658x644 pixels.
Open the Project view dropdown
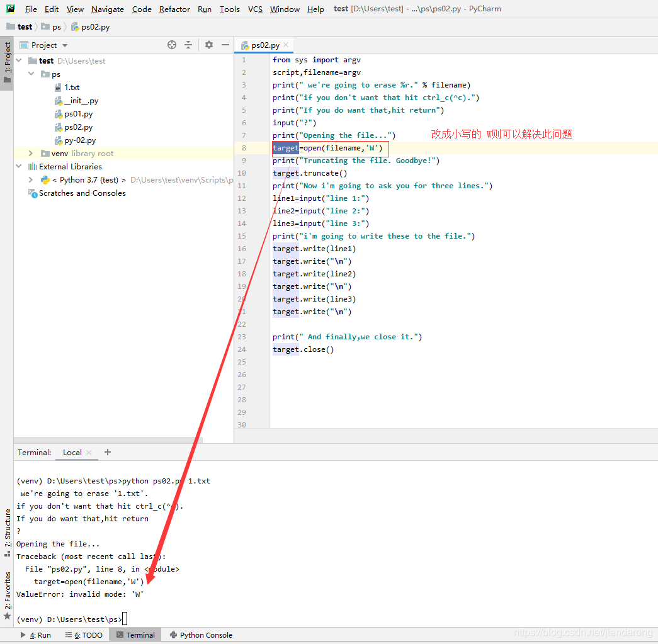(65, 45)
